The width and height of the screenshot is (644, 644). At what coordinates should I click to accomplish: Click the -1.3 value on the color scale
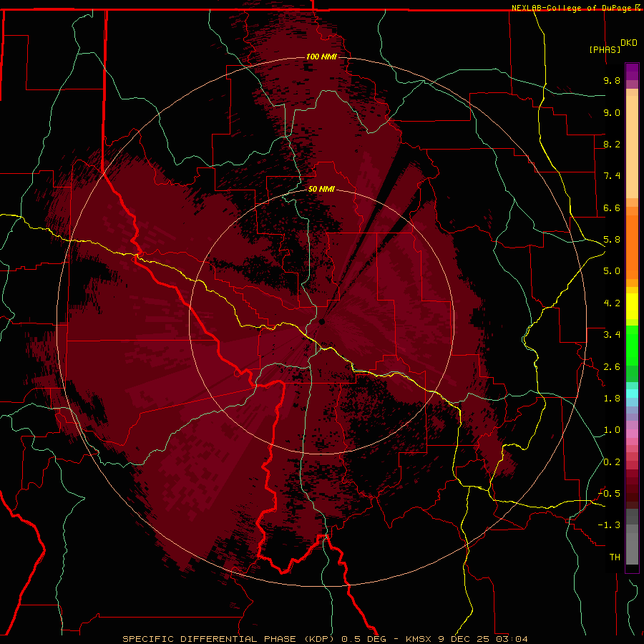point(609,525)
